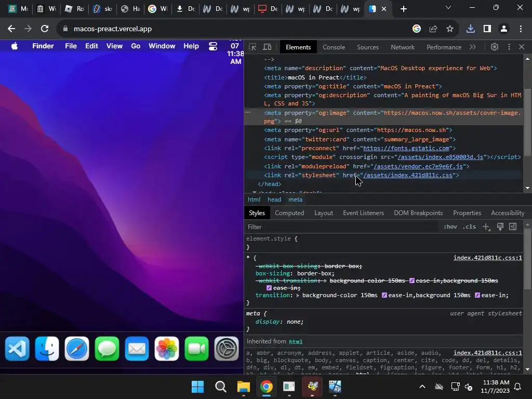Show hidden system tray icons chevron
The width and height of the screenshot is (532, 399).
[x=422, y=387]
